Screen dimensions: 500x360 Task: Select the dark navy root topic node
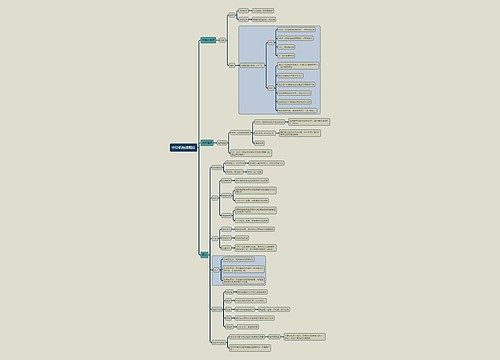tap(183, 147)
